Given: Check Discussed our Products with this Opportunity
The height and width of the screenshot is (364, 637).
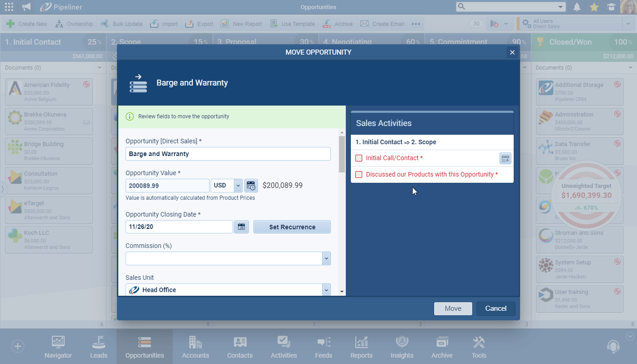Looking at the screenshot, I should point(359,175).
